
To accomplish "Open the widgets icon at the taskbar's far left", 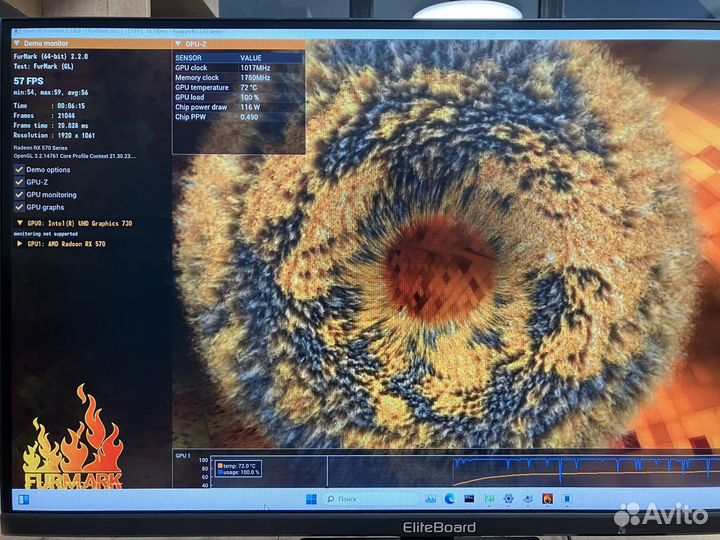I will 22,498.
